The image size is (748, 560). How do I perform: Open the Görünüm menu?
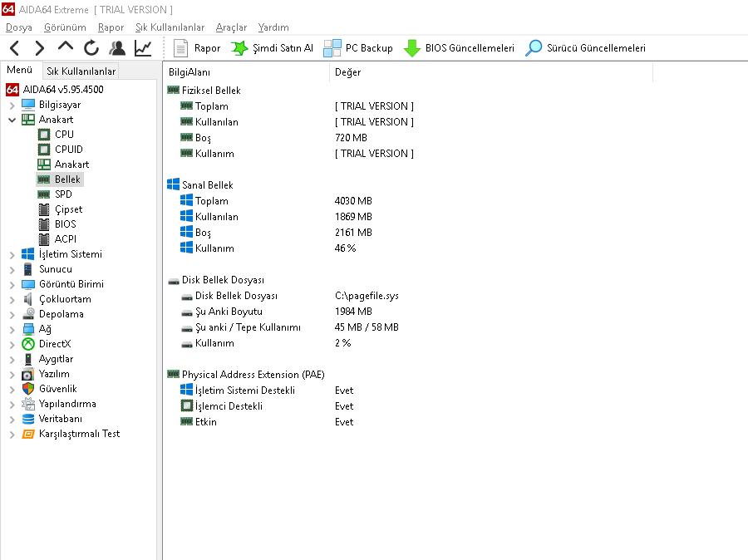click(x=65, y=27)
